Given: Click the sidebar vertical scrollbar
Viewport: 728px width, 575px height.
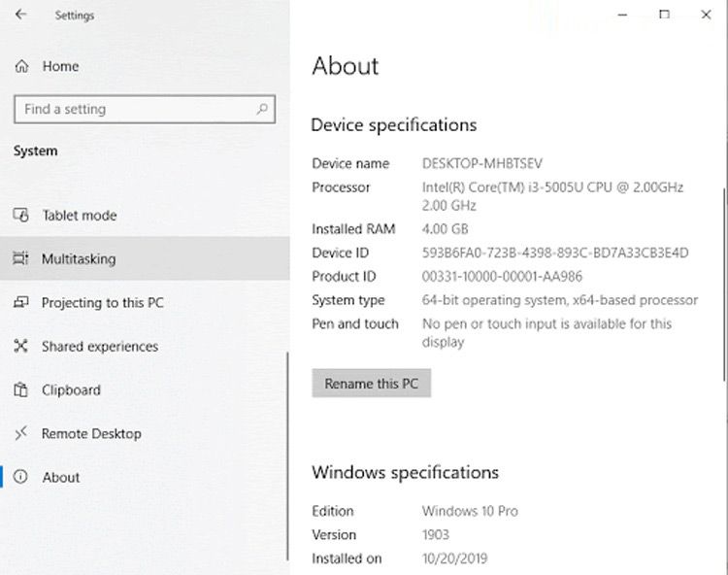Looking at the screenshot, I should (x=287, y=457).
